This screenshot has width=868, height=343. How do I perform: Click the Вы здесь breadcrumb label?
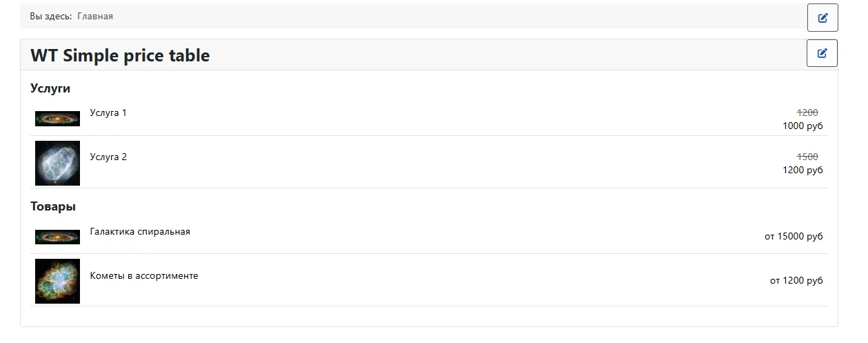point(50,16)
